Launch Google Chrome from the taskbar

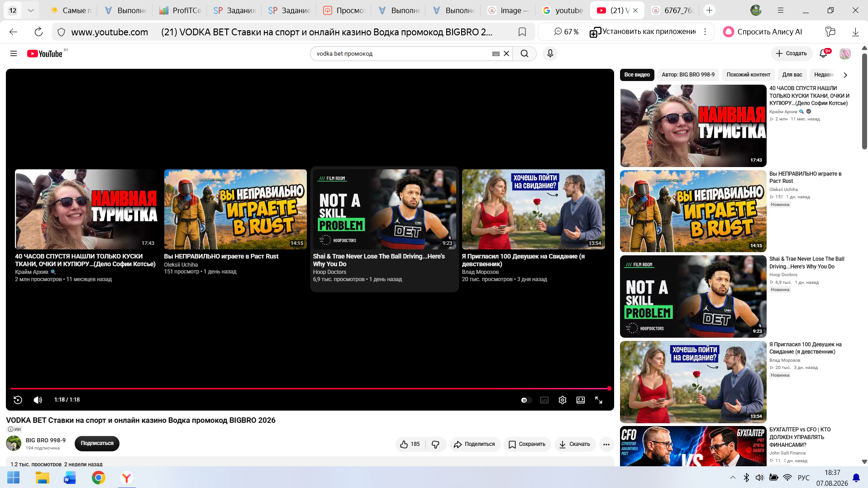point(98,477)
